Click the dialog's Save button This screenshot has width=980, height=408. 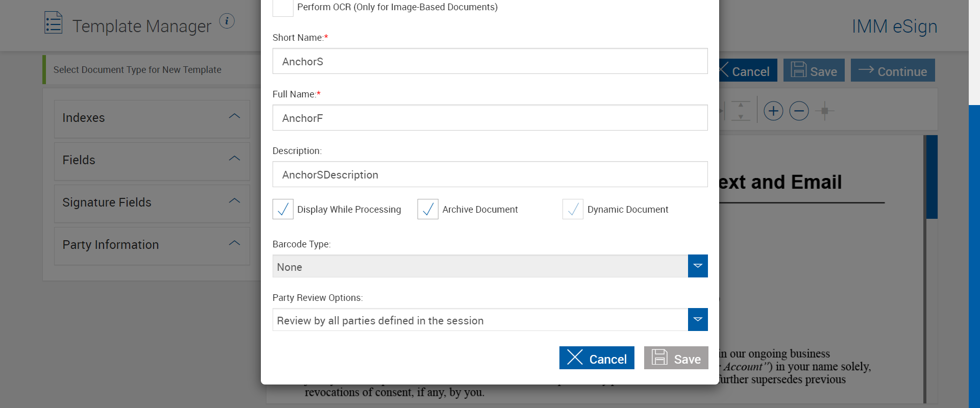(676, 358)
